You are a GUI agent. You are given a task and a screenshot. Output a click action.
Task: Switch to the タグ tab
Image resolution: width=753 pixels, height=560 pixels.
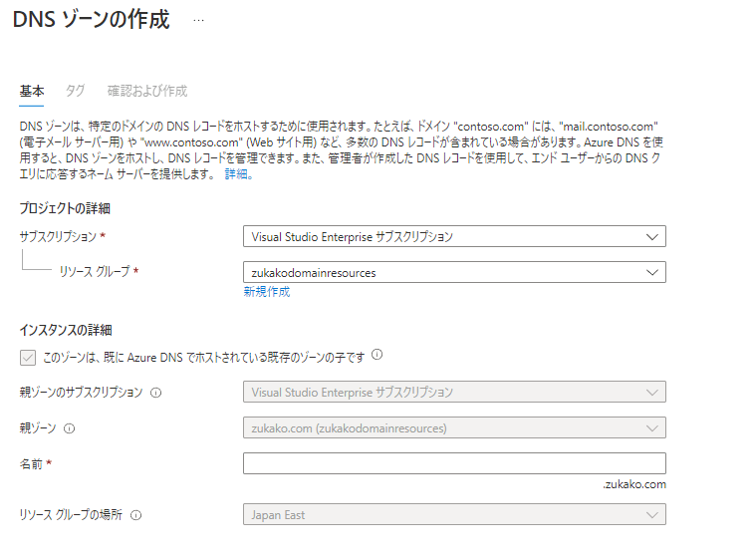coord(75,91)
